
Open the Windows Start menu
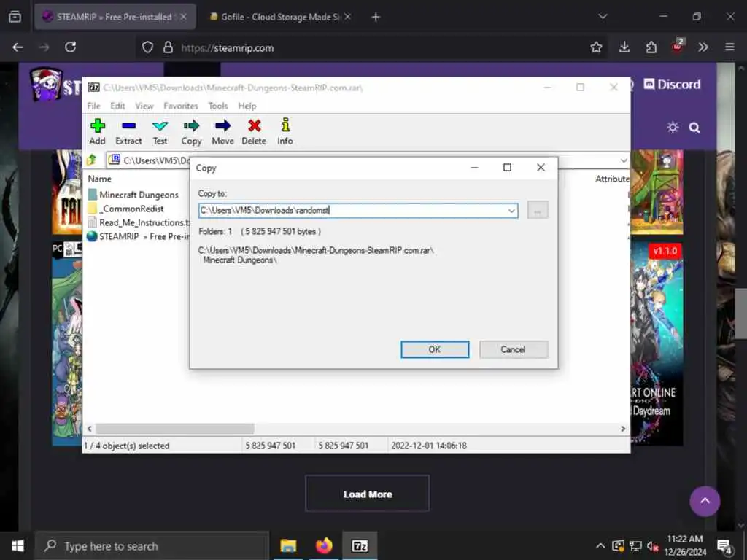18,545
